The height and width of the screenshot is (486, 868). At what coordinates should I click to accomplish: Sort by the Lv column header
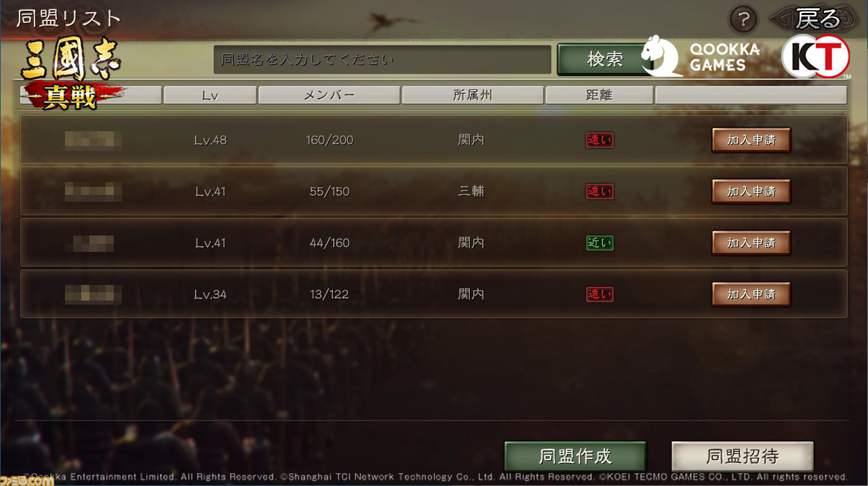click(x=210, y=96)
